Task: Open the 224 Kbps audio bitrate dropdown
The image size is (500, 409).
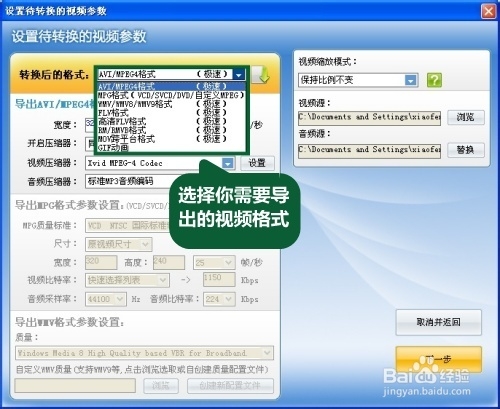Action: click(219, 299)
